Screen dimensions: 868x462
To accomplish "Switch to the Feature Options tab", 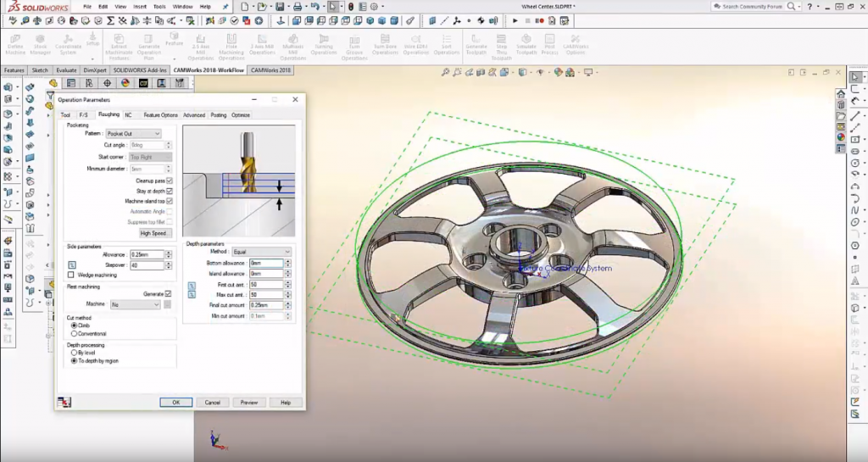I will pos(160,114).
